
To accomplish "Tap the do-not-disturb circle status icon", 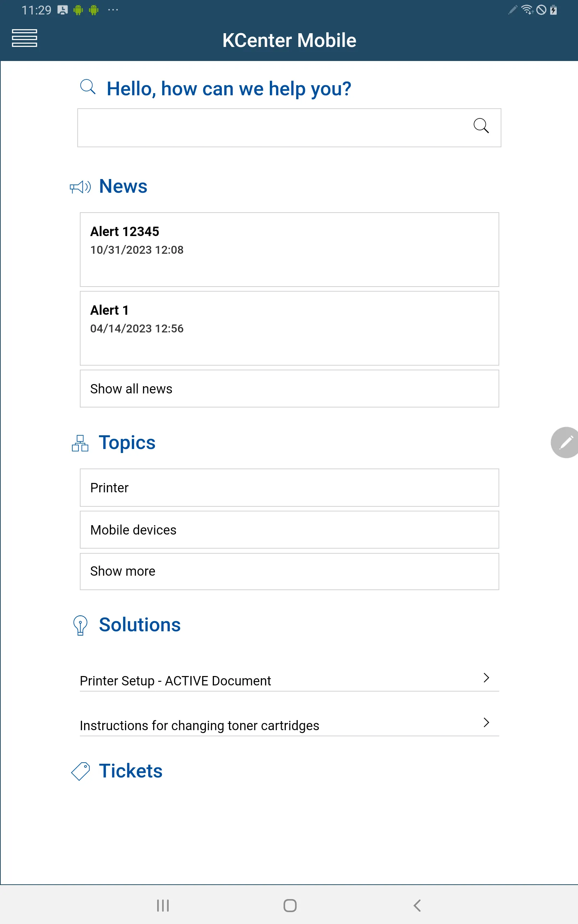I will (541, 9).
